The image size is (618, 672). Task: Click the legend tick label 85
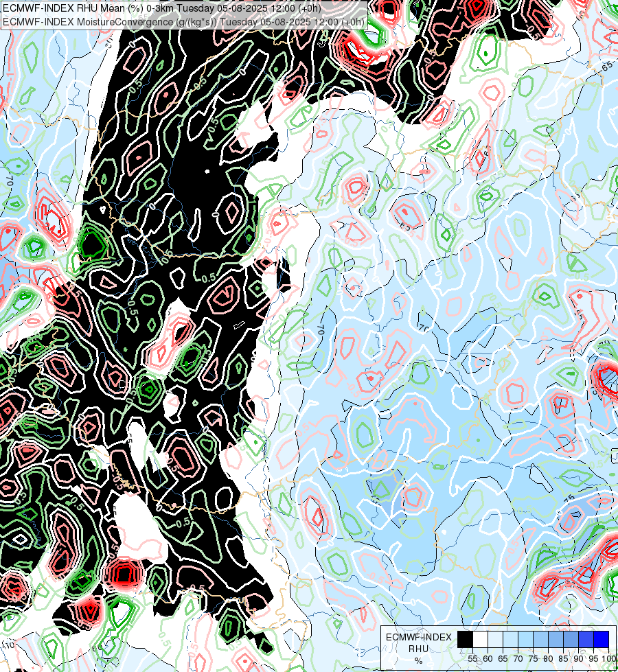click(563, 659)
